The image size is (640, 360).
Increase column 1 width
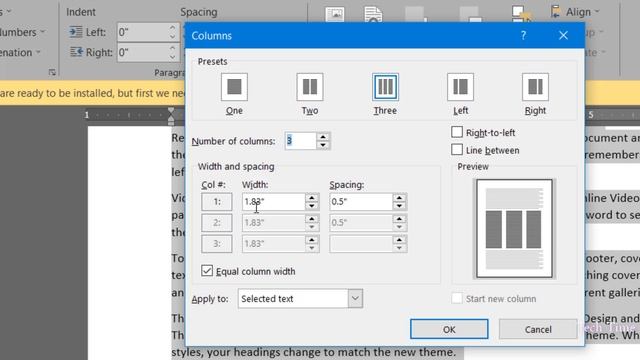(312, 198)
